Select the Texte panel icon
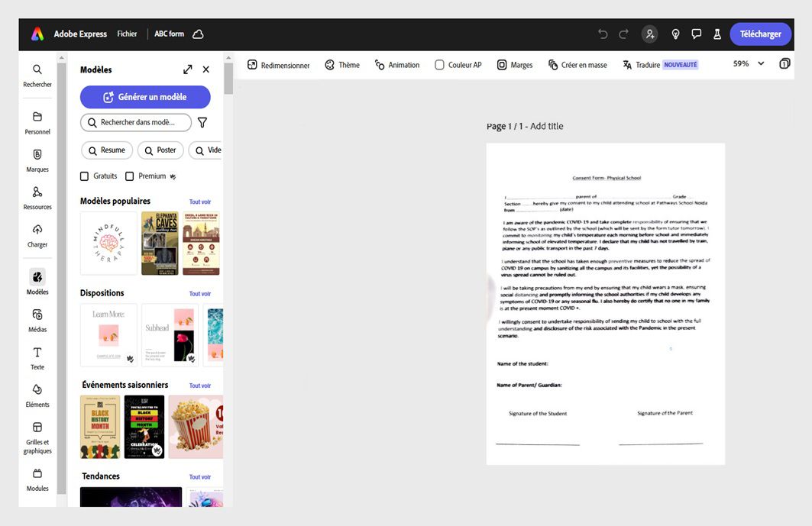The image size is (812, 526). [37, 357]
